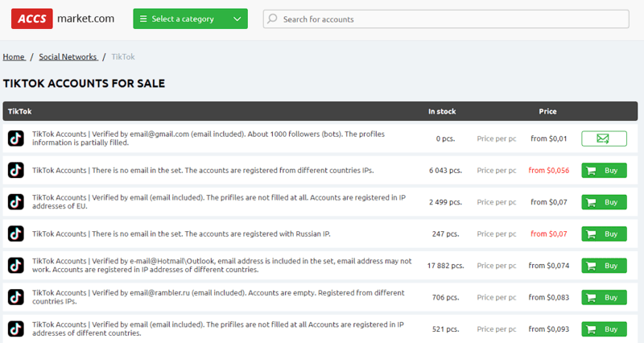Open listing registered from different countries IPs without email
The image size is (644, 343).
203,170
